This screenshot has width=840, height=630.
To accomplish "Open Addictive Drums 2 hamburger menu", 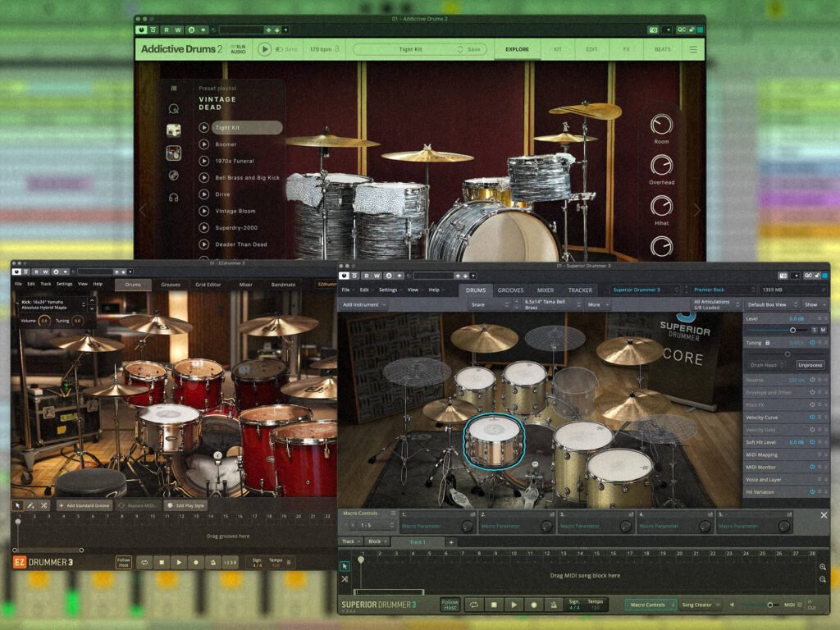I will click(692, 49).
